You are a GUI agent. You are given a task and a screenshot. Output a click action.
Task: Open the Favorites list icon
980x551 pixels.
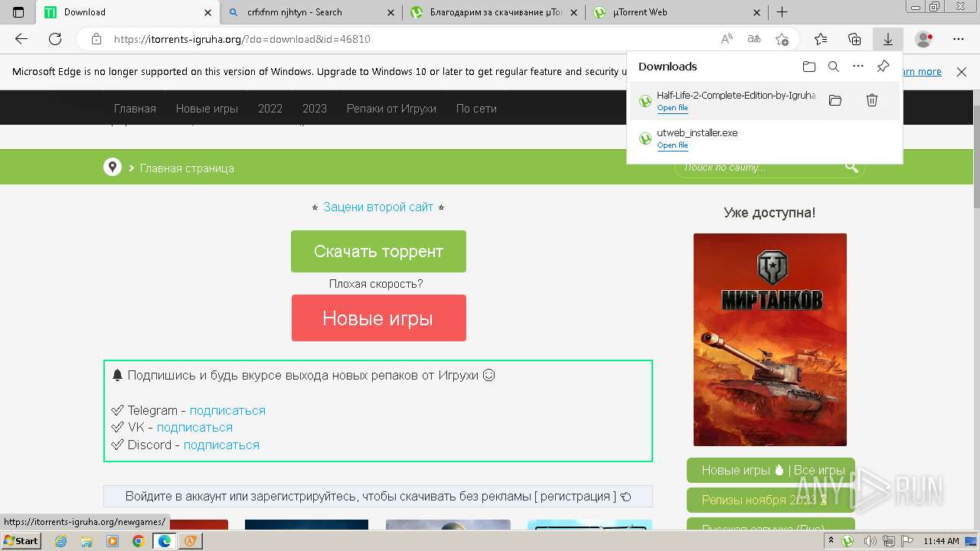(x=821, y=39)
